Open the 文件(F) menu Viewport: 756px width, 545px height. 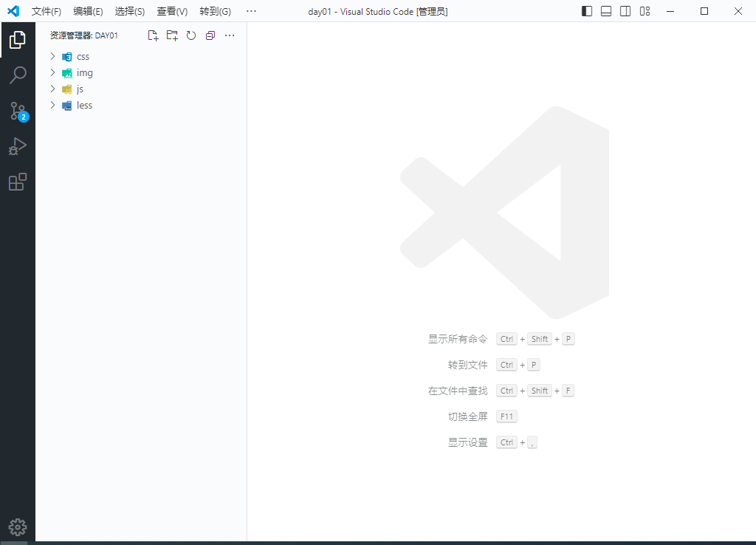click(47, 11)
